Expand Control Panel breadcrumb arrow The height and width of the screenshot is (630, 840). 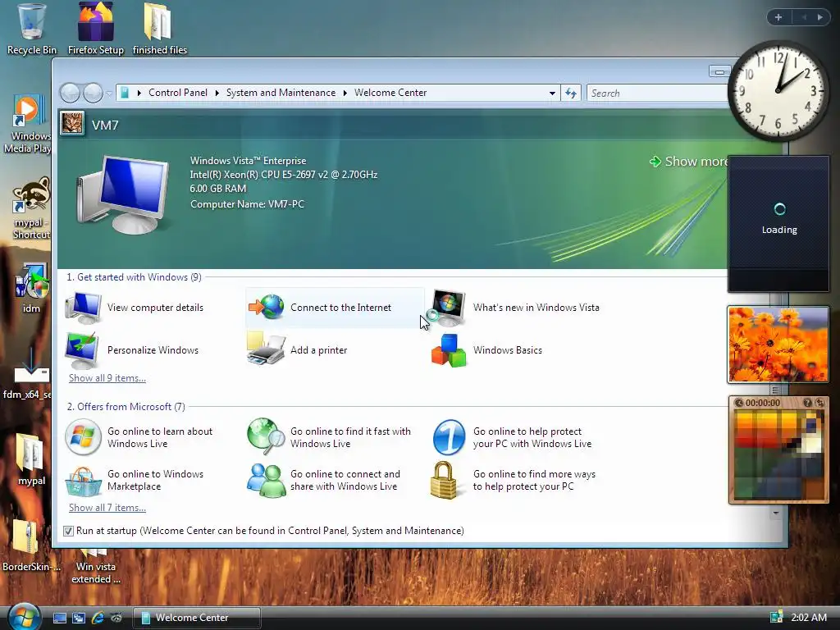(x=217, y=94)
